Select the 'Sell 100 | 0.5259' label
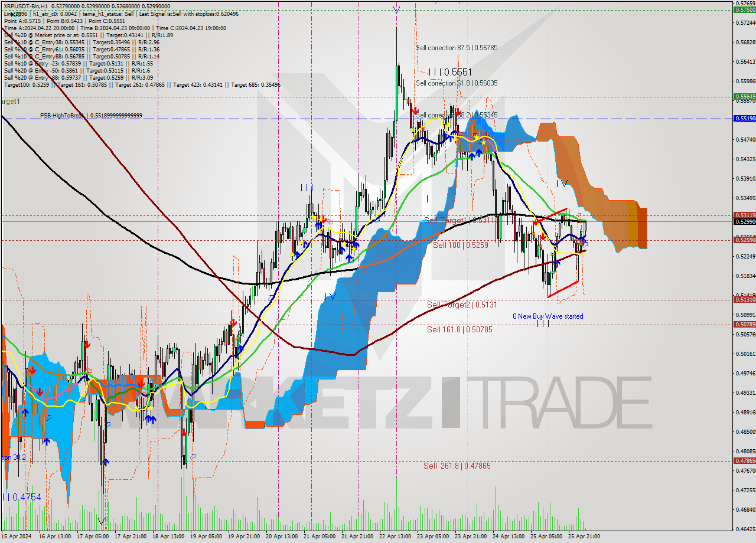756x543 pixels. [x=461, y=244]
